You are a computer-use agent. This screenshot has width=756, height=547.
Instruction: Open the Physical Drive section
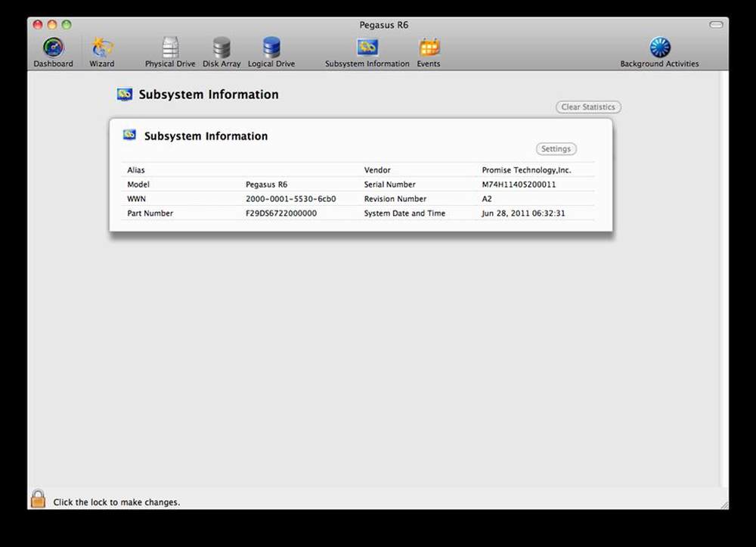(x=170, y=52)
